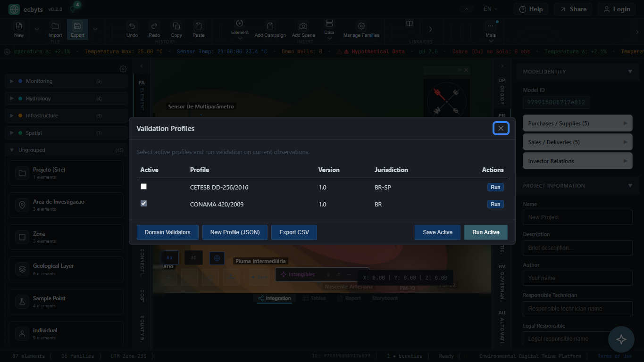Viewport: 644px width, 362px height.
Task: Open the Libraries book icon
Action: (410, 24)
